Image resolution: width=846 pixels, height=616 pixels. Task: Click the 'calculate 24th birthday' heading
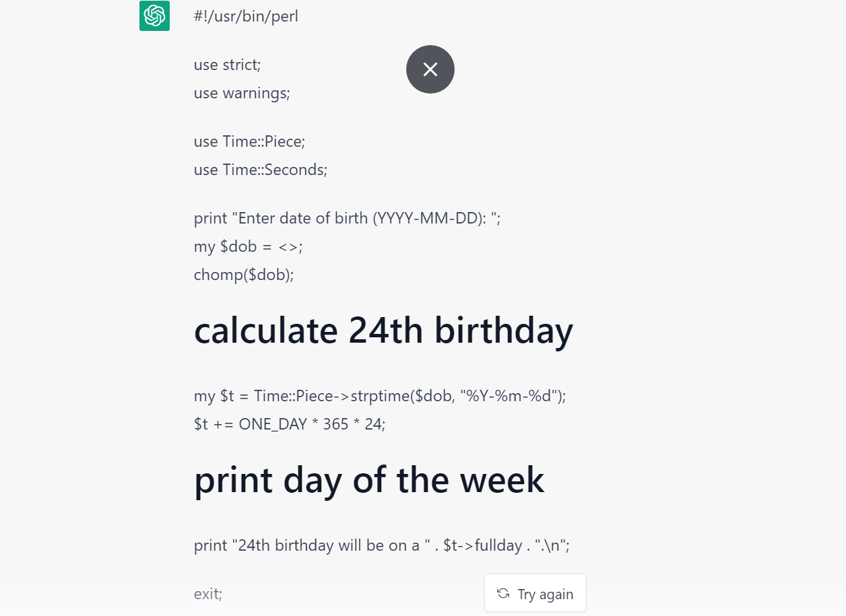click(x=384, y=330)
